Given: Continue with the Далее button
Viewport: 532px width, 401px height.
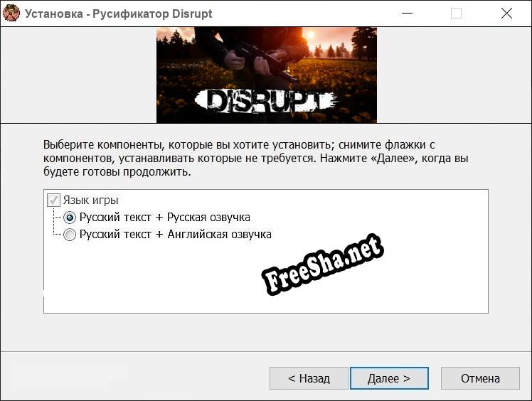Looking at the screenshot, I should click(x=389, y=378).
